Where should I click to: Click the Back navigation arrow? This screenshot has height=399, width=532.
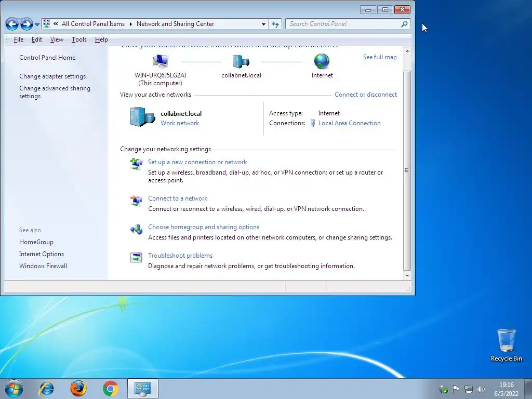pos(12,24)
